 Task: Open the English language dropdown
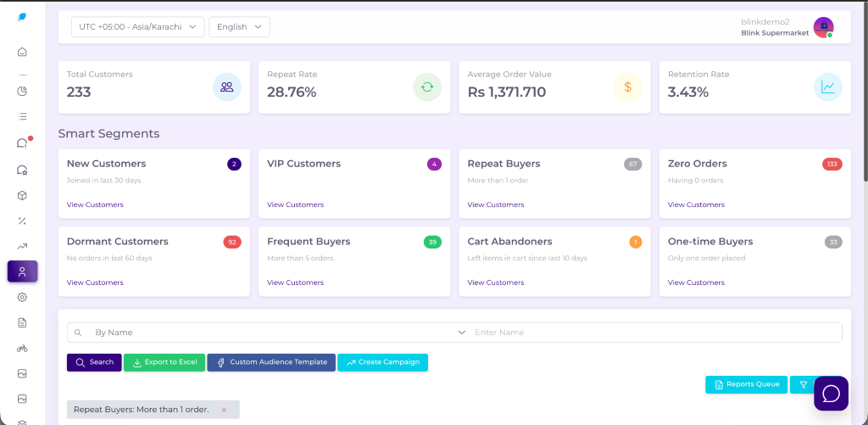[239, 27]
